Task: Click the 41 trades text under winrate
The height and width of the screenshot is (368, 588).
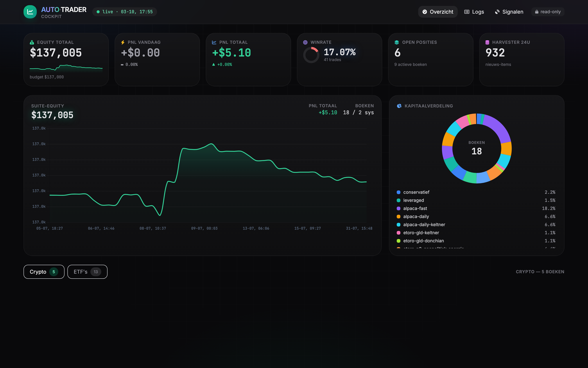Action: (x=332, y=60)
